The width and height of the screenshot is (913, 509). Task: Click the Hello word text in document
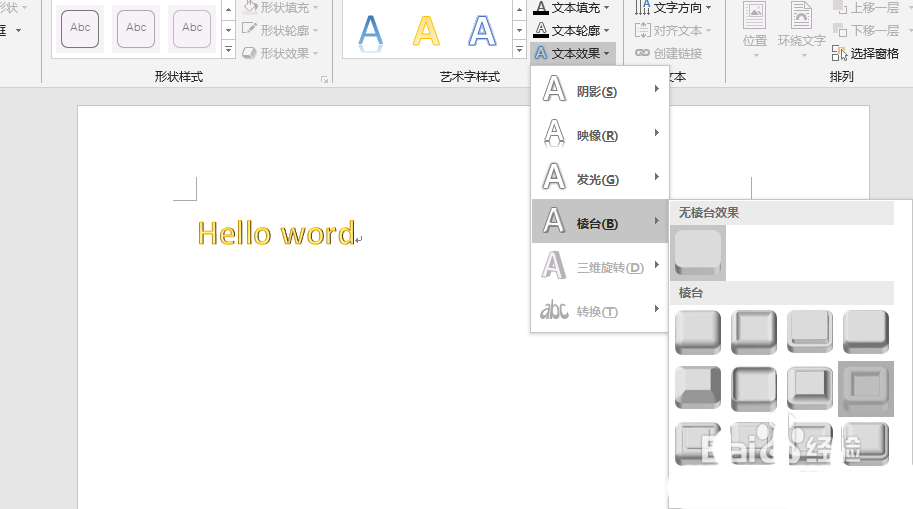pyautogui.click(x=276, y=233)
